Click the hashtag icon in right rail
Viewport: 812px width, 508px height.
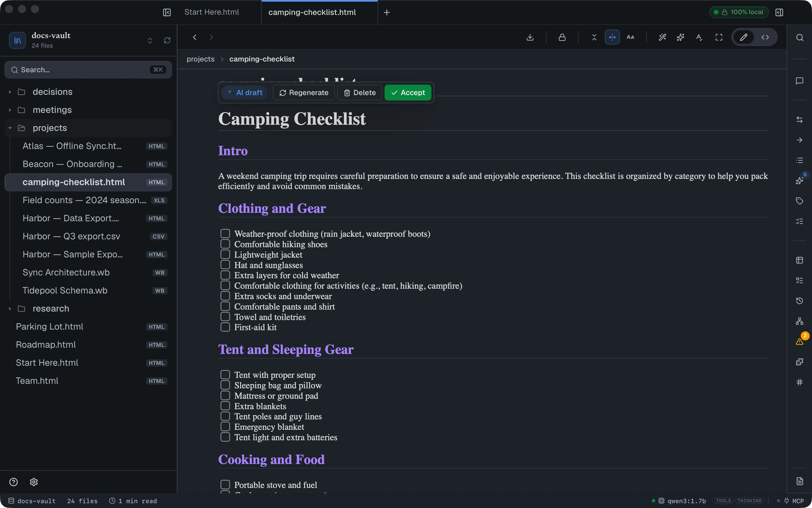800,382
